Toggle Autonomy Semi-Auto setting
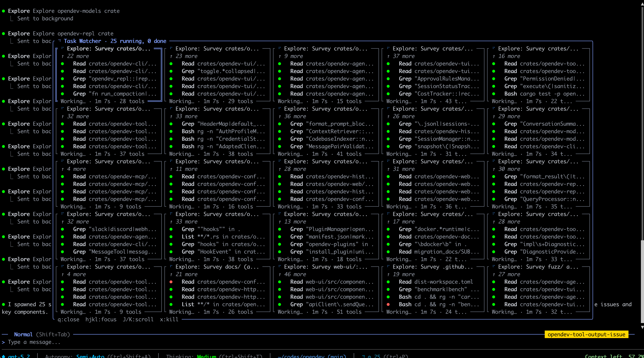The width and height of the screenshot is (644, 358). [90, 356]
